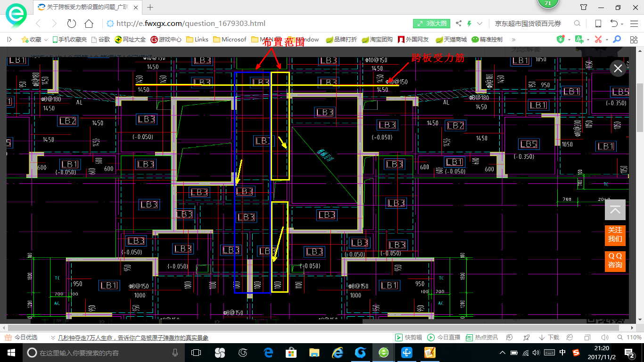Go to browser home page icon
Viewport: 644px width, 362px height.
pos(89,24)
